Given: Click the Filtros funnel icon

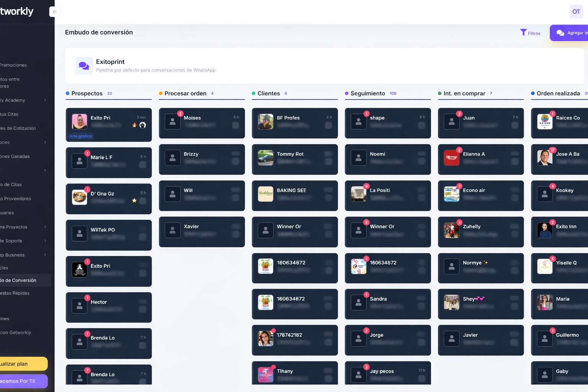Looking at the screenshot, I should tap(523, 33).
